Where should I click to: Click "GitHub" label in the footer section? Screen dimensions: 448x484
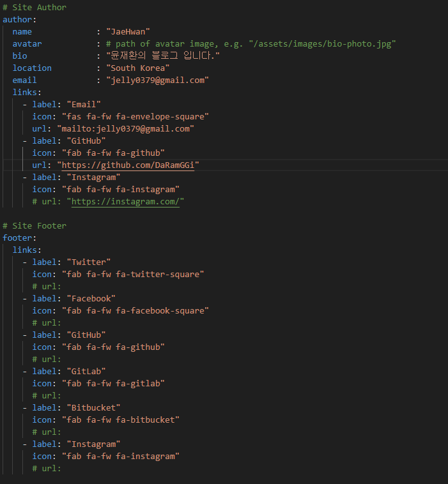(86, 335)
